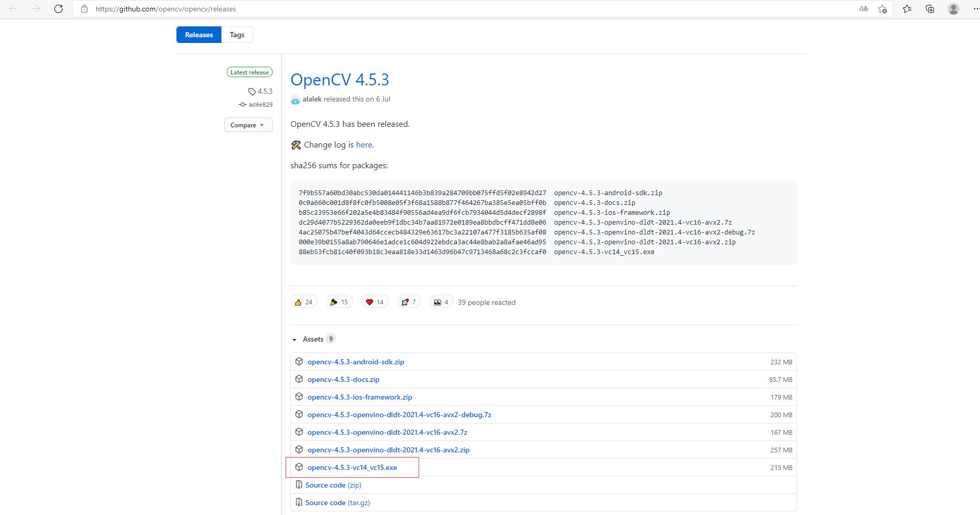980x515 pixels.
Task: Download opencv-4.5.3-vc14_vc15.exe
Action: (352, 467)
